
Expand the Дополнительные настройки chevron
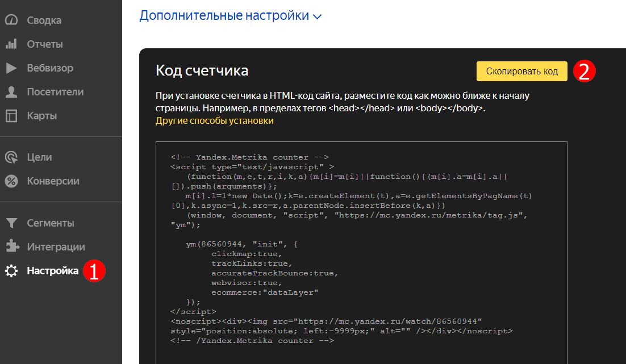coord(318,17)
